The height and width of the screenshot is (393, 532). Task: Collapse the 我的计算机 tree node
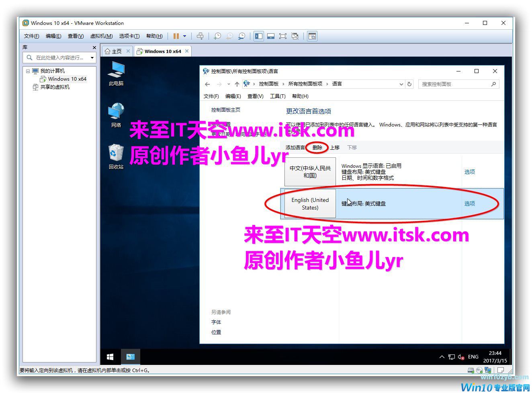tap(28, 71)
